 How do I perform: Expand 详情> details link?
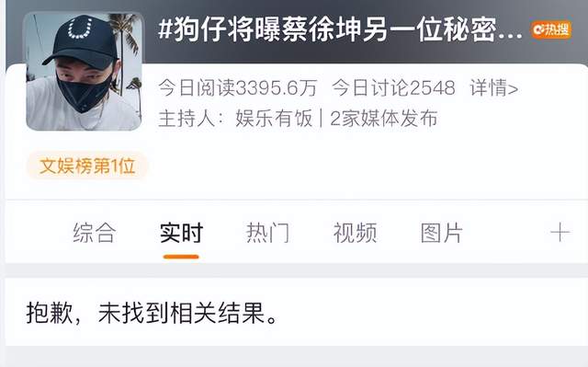coord(494,88)
